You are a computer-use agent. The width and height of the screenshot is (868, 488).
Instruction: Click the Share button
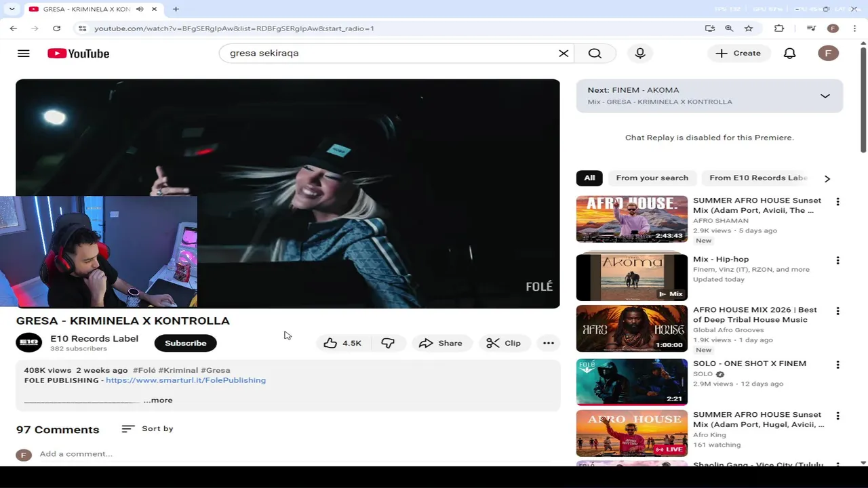[x=441, y=343]
